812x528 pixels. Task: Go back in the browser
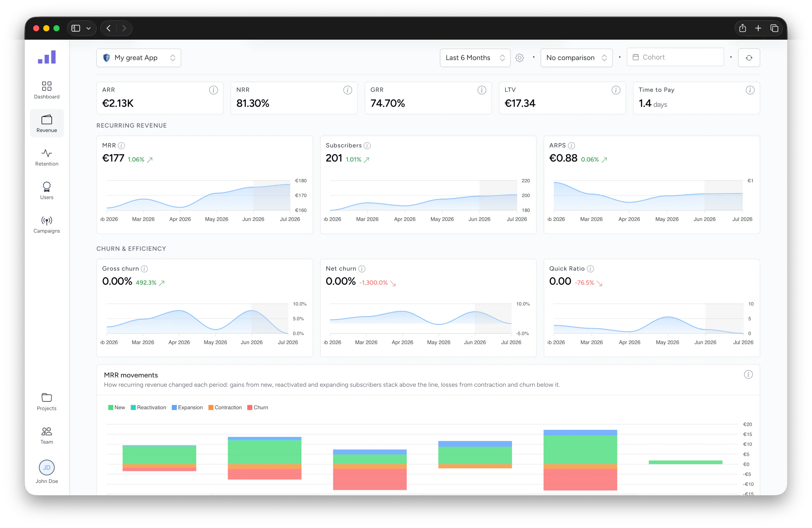coord(108,28)
